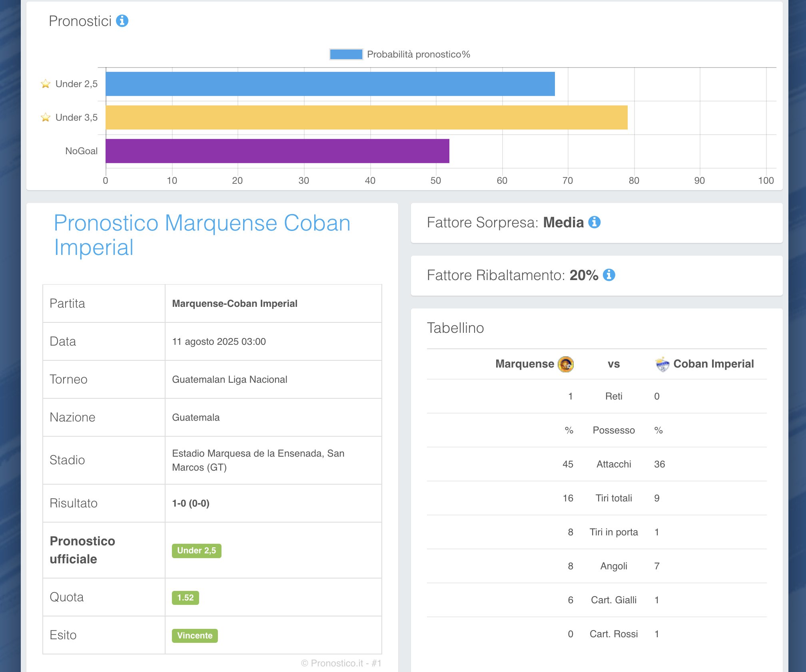Viewport: 806px width, 672px height.
Task: Click the Fattore Sorpresa Media value
Action: (563, 223)
